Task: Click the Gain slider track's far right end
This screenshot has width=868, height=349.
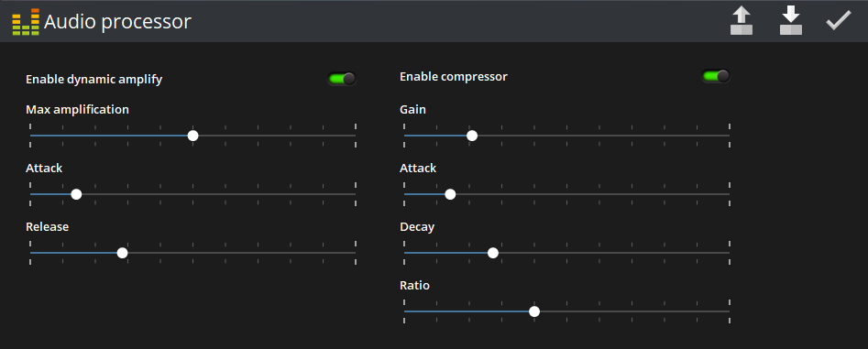Action: click(x=729, y=136)
